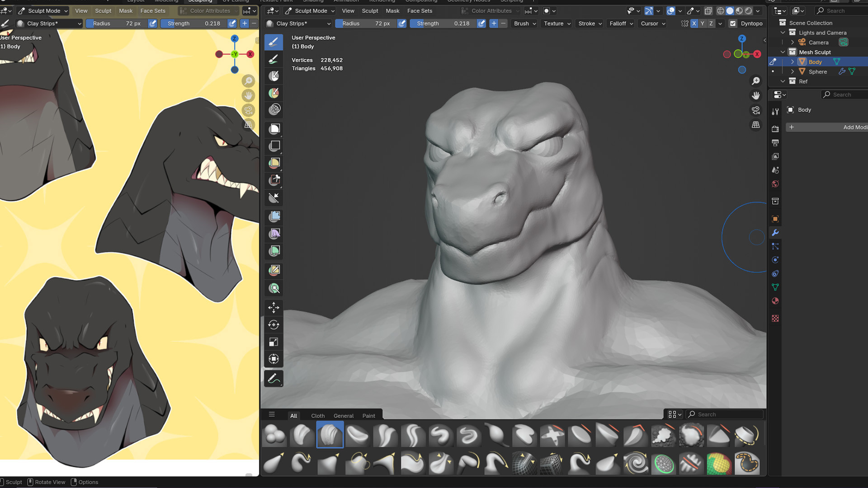Viewport: 868px width, 488px height.
Task: Open the Brush settings dropdown
Action: 525,23
